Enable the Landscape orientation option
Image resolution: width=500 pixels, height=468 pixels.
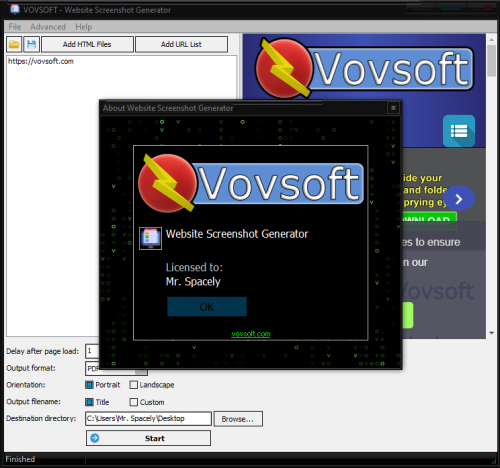click(152, 385)
